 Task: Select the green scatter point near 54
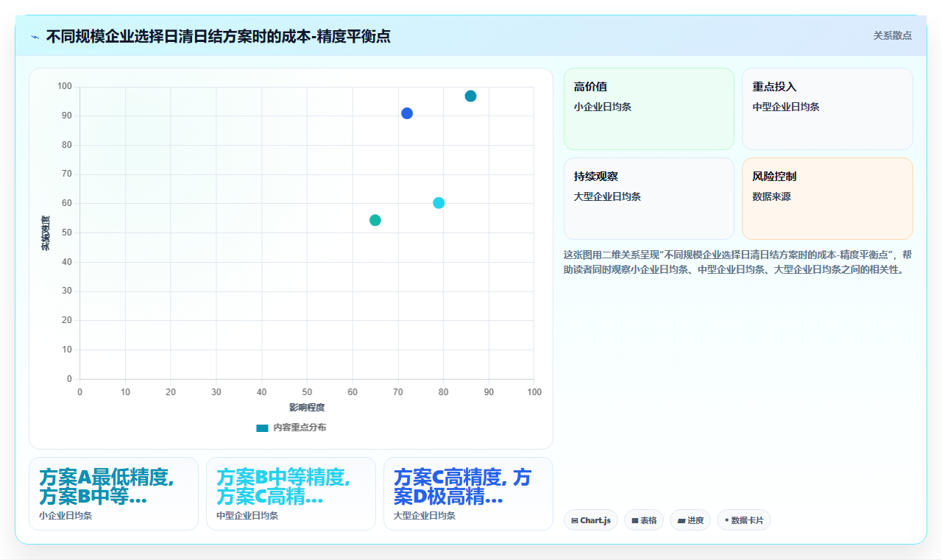click(375, 220)
